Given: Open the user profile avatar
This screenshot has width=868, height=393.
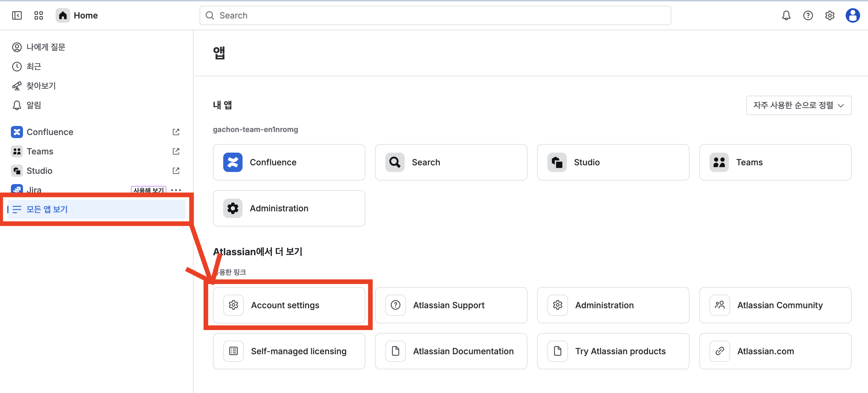Looking at the screenshot, I should tap(853, 15).
